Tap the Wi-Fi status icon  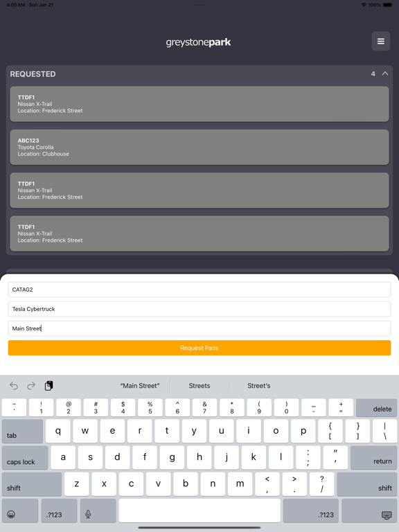(364, 5)
